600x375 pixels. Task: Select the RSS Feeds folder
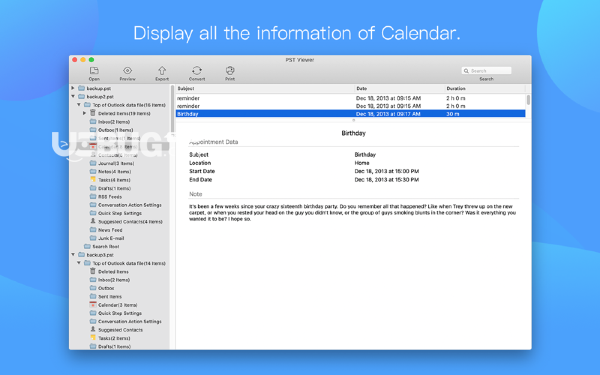110,197
